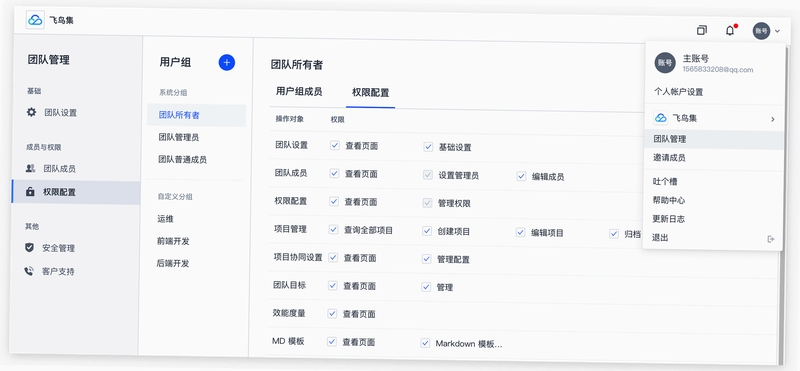Click the gear icon beside 团队设置
This screenshot has height=371, width=800.
pos(32,112)
